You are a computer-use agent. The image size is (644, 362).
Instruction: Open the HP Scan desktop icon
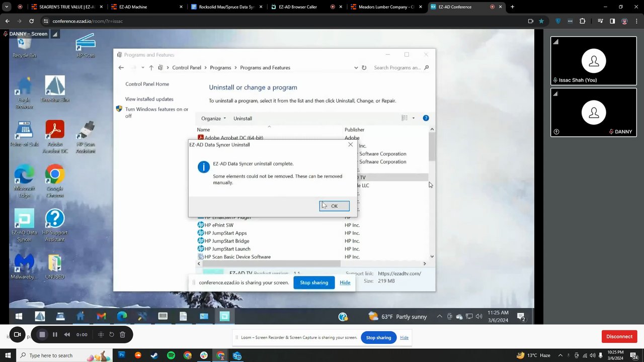tap(86, 46)
